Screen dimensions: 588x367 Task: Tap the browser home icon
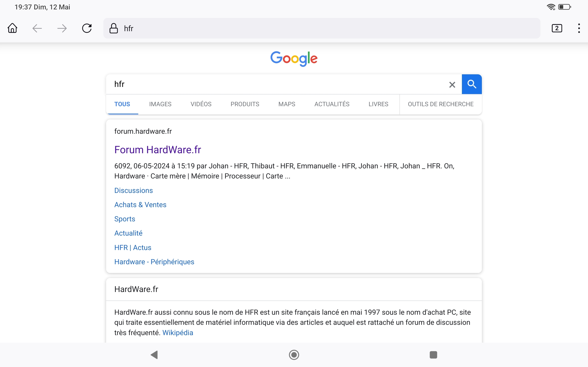[12, 28]
